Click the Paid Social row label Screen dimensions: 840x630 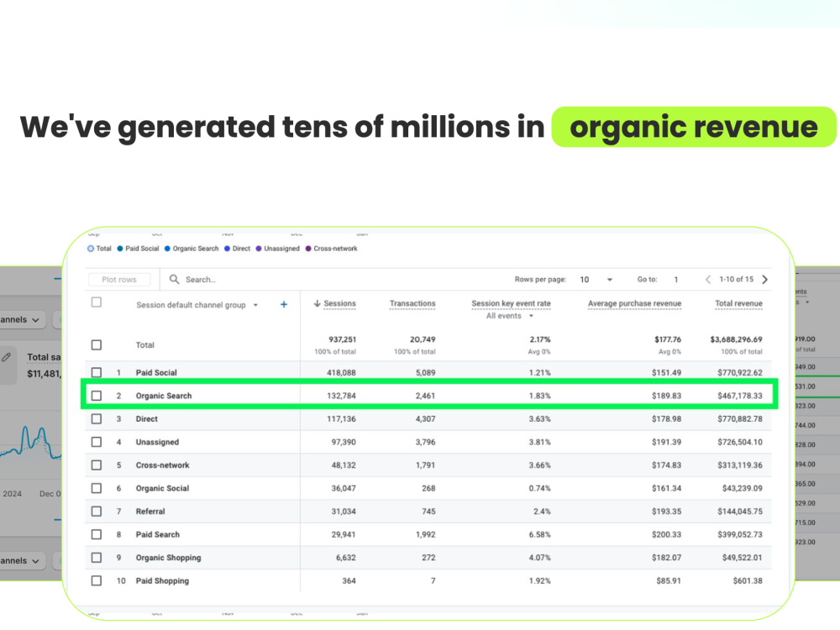(156, 372)
